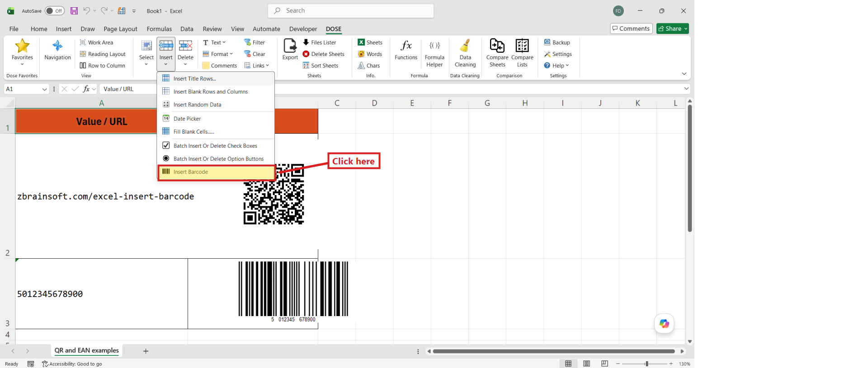The height and width of the screenshot is (368, 868).
Task: Open the File tab
Action: pyautogui.click(x=14, y=29)
